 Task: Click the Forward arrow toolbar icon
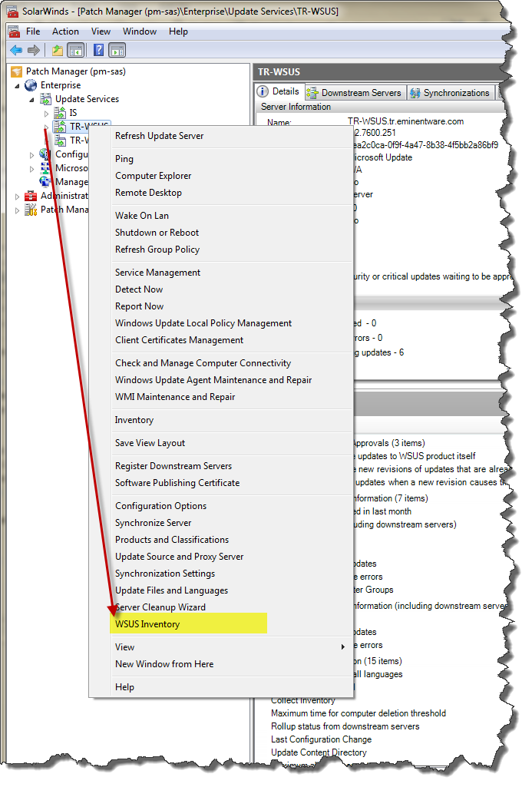[34, 50]
